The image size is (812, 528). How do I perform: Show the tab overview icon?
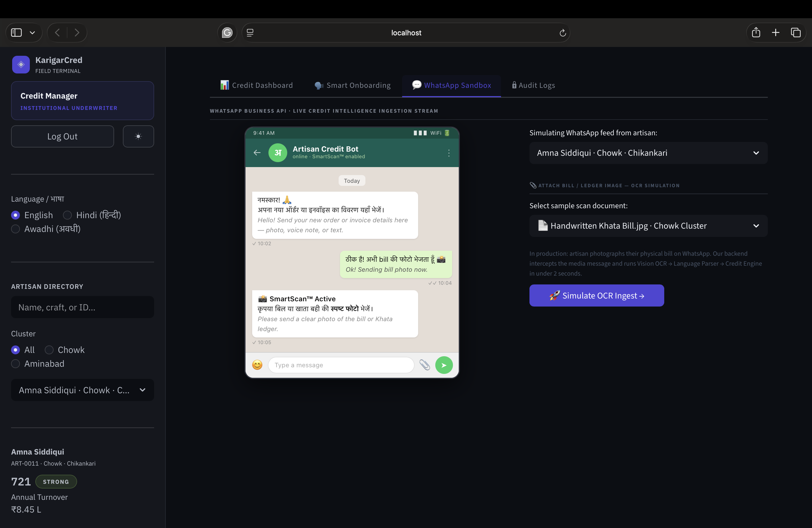796,32
